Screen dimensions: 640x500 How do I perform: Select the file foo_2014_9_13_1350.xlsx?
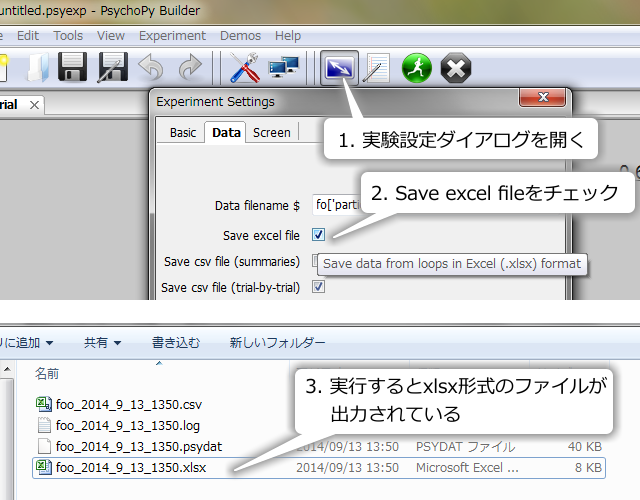tap(319, 468)
